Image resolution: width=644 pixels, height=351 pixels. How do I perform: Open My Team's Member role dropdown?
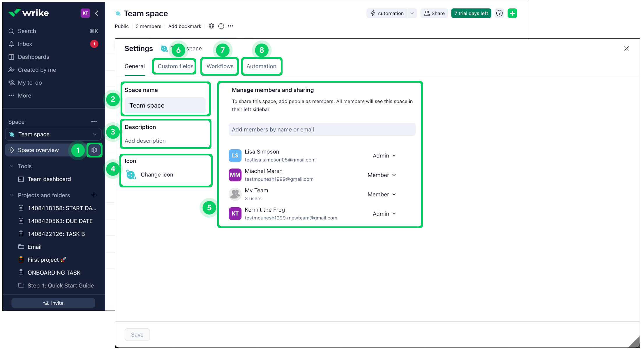pyautogui.click(x=382, y=194)
